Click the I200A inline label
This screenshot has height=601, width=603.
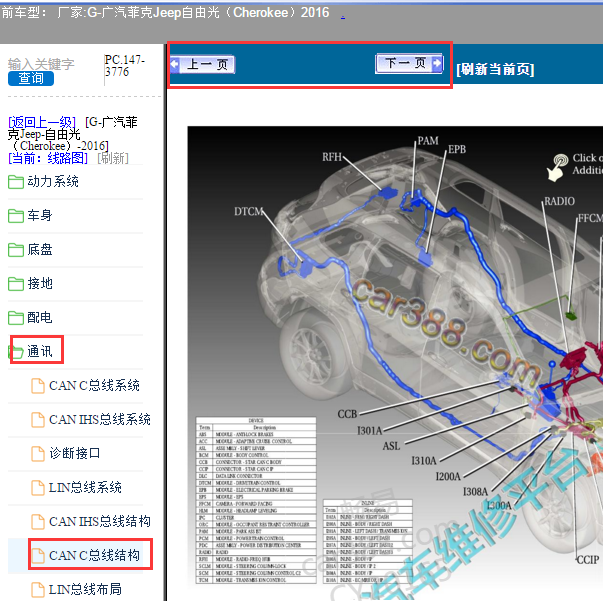(448, 477)
